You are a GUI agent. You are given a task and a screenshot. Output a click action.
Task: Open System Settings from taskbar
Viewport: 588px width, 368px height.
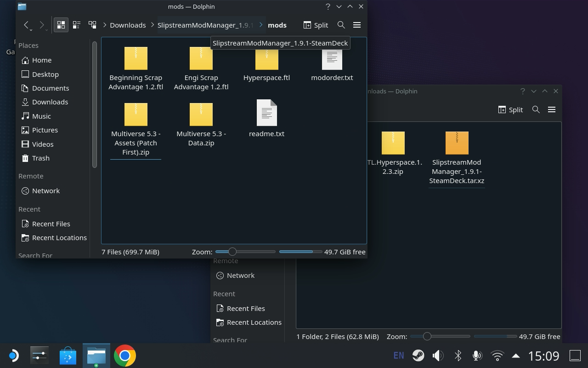40,356
